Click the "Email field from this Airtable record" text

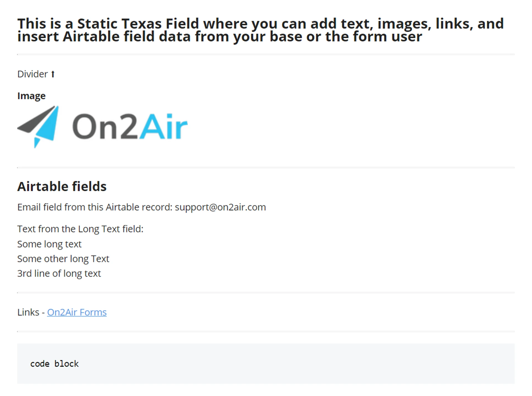pos(95,207)
